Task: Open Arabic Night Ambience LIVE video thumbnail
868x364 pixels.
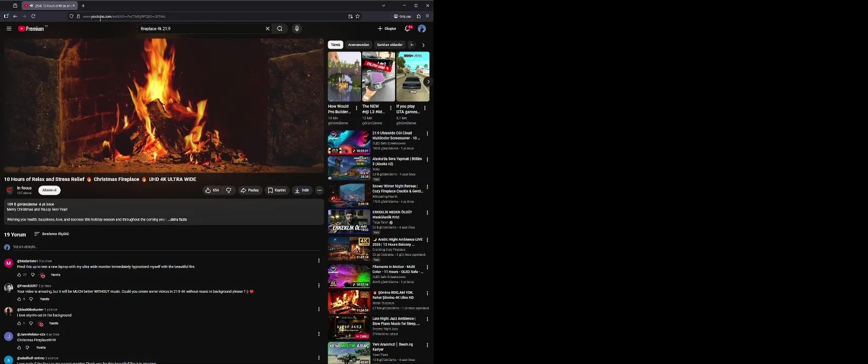Action: point(349,248)
